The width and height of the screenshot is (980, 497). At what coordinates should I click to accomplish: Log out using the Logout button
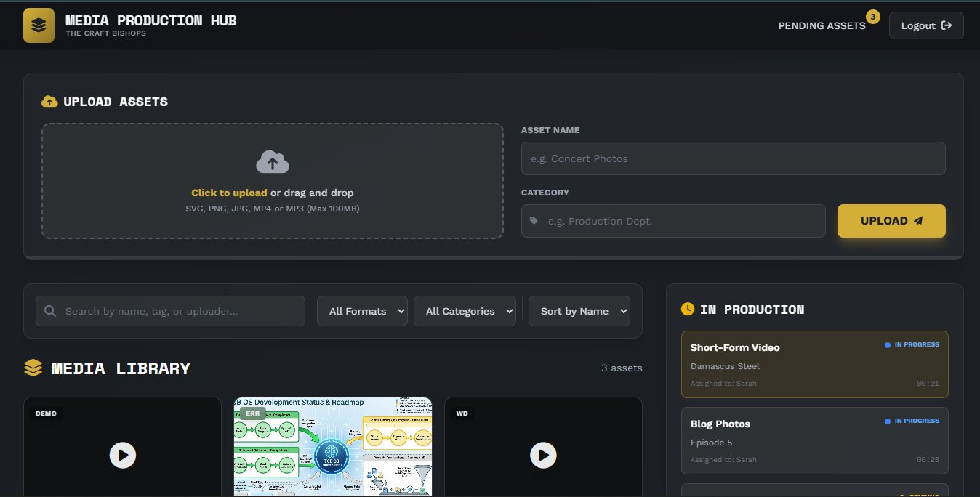(x=926, y=25)
